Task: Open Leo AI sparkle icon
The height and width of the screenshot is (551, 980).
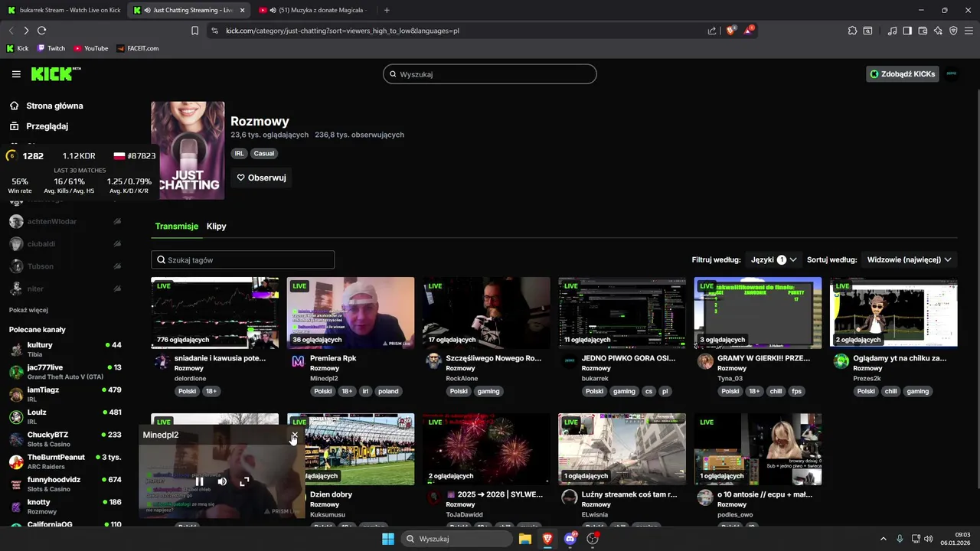Action: click(x=938, y=31)
